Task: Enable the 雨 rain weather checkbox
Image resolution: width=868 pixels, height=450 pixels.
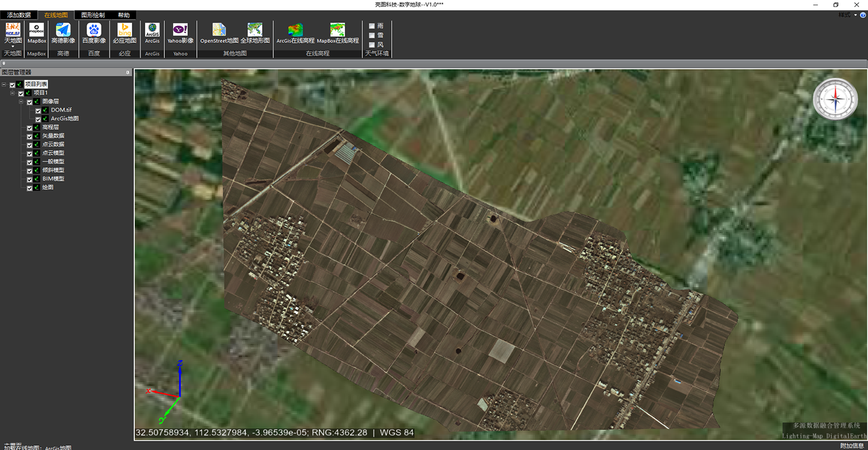Action: click(372, 26)
